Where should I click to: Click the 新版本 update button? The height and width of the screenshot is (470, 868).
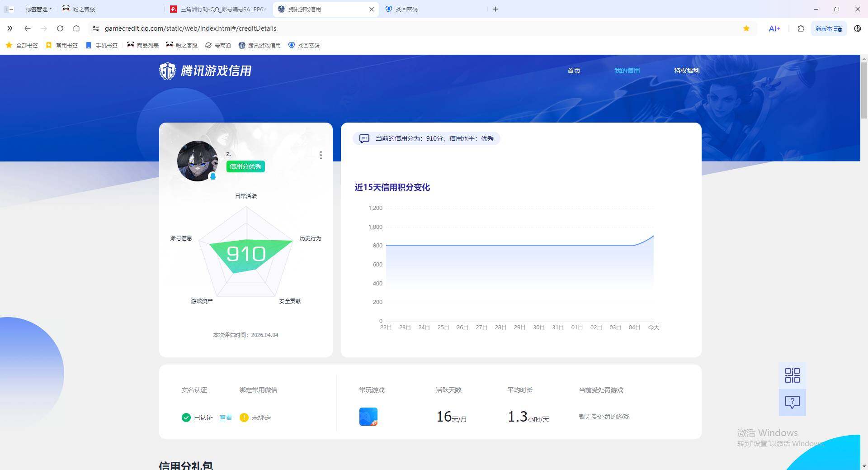[829, 28]
